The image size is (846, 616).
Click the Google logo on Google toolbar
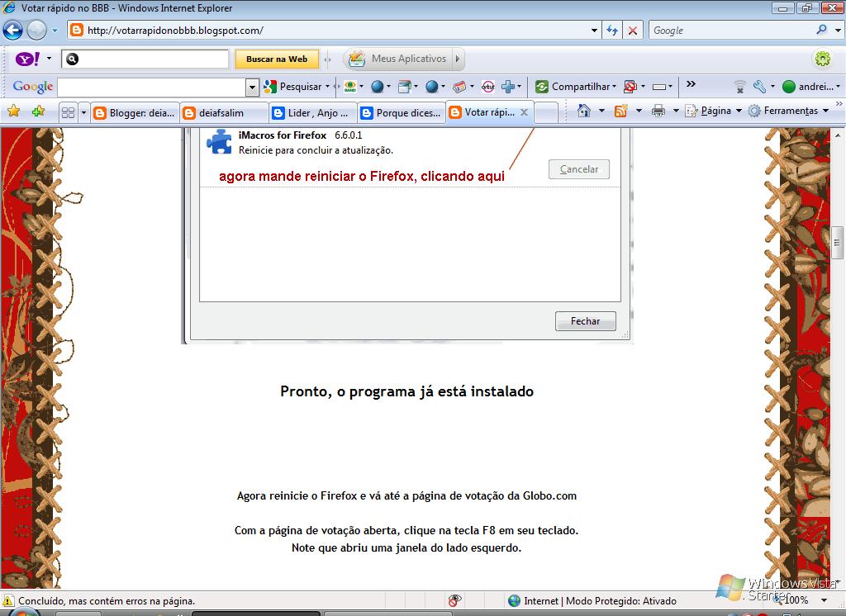[x=33, y=87]
